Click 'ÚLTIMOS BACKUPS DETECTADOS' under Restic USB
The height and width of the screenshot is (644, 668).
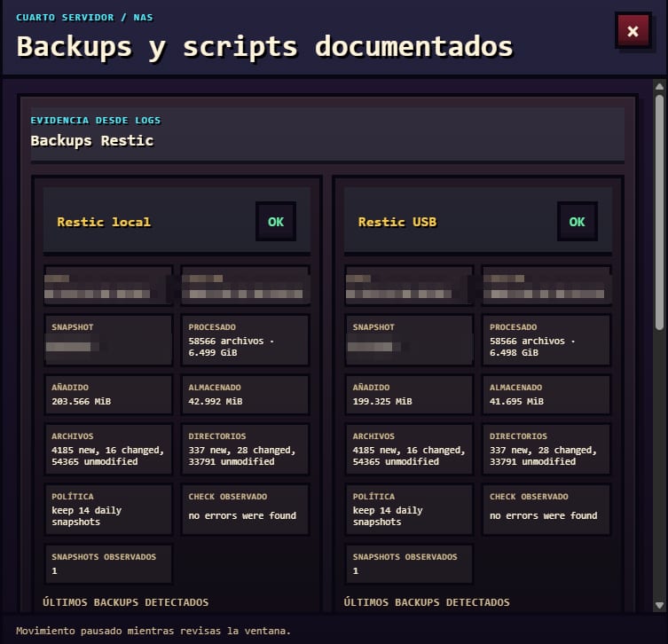[x=427, y=602]
